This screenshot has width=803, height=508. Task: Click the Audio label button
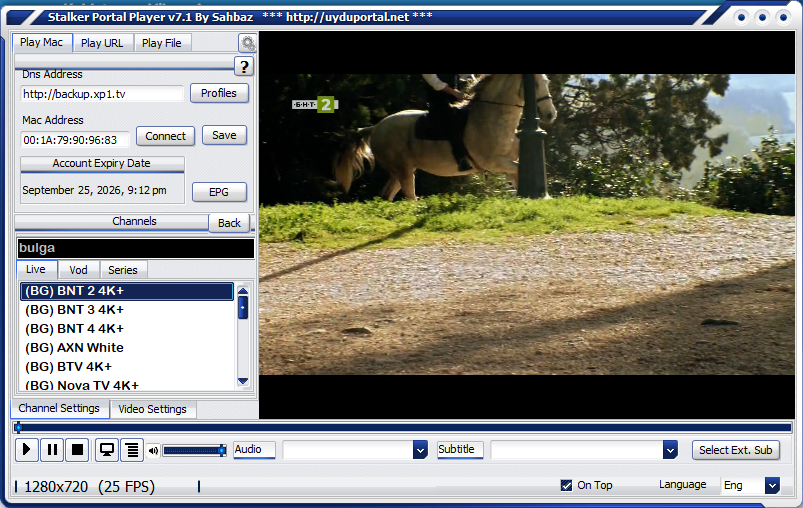click(x=254, y=450)
